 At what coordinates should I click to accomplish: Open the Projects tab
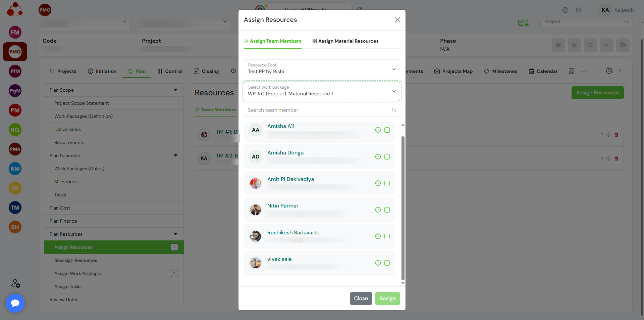[63, 71]
